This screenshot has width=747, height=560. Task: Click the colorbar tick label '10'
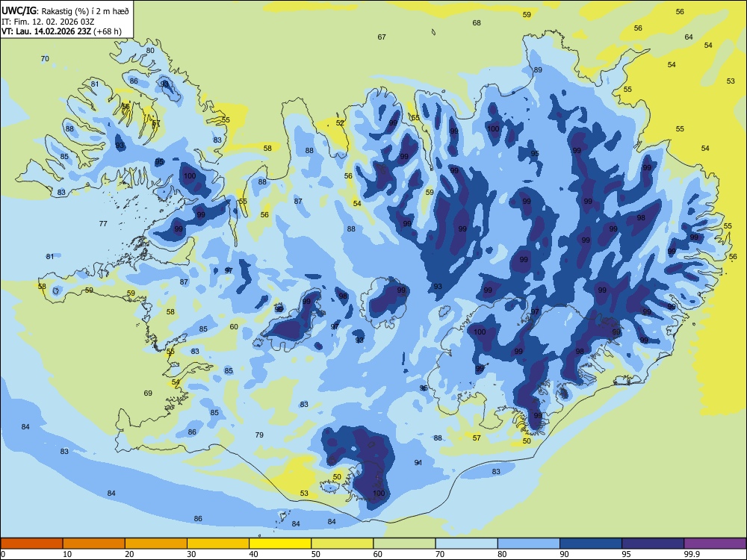click(x=67, y=554)
